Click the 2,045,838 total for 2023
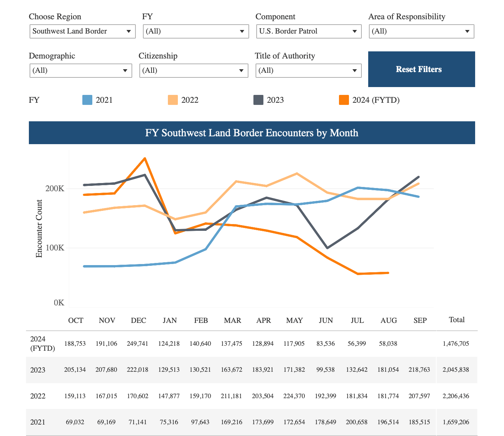This screenshot has width=504, height=436. pos(456,370)
